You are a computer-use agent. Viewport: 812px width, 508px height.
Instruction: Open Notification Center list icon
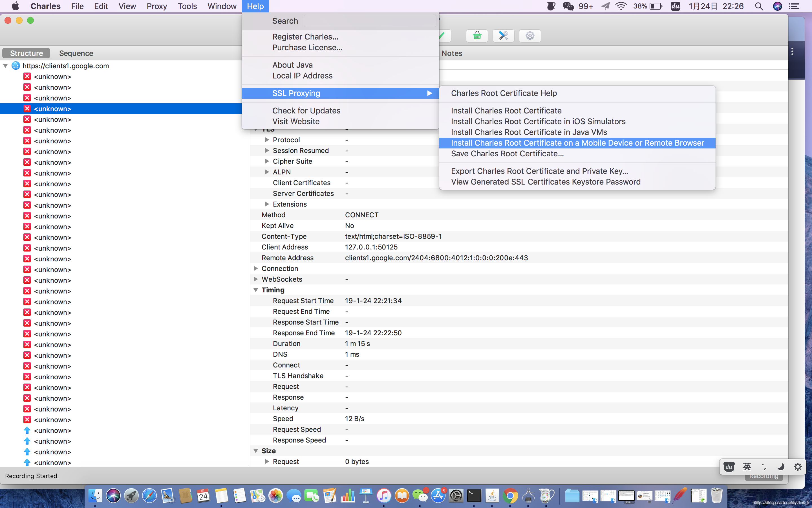794,6
